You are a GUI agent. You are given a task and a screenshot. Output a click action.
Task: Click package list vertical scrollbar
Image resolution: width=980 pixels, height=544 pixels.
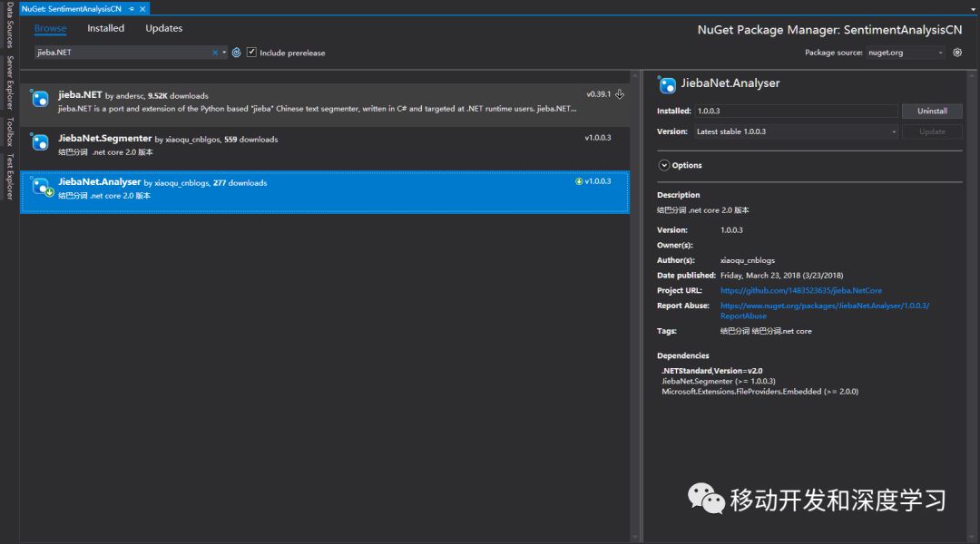pos(635,306)
